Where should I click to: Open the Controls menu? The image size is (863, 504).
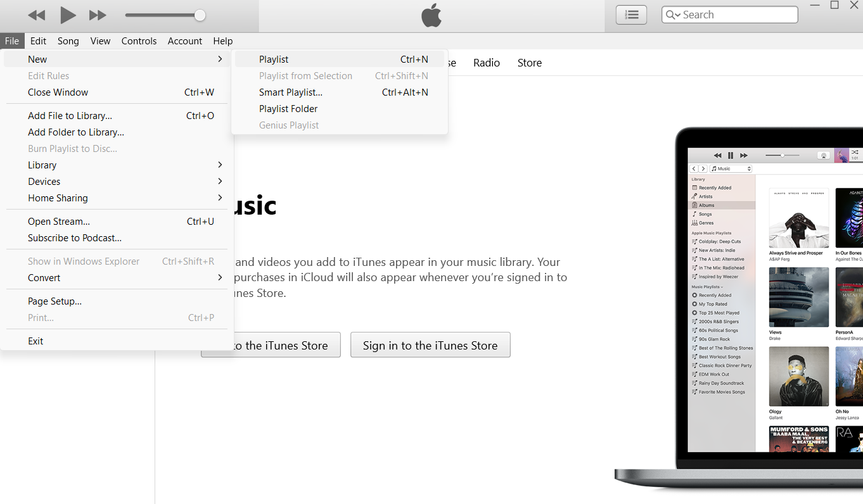(139, 41)
